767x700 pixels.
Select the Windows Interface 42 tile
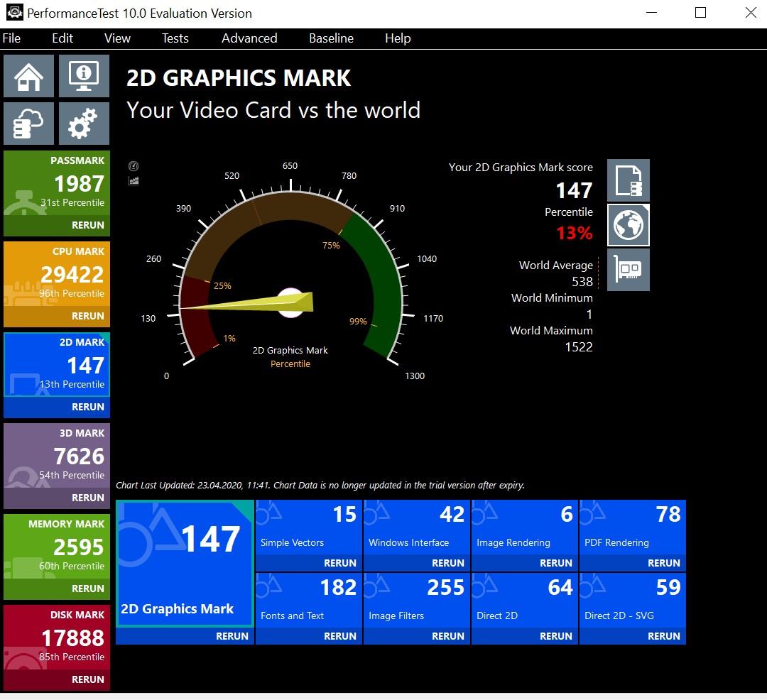(417, 527)
